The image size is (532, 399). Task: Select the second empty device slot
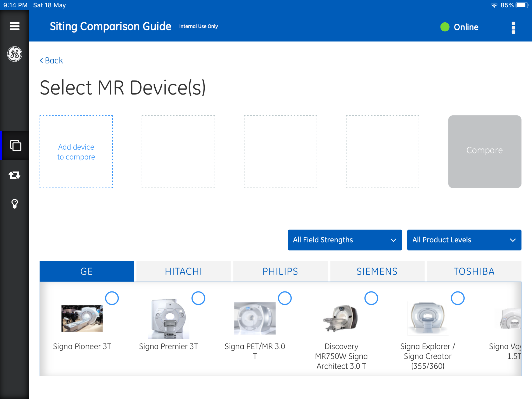click(178, 152)
